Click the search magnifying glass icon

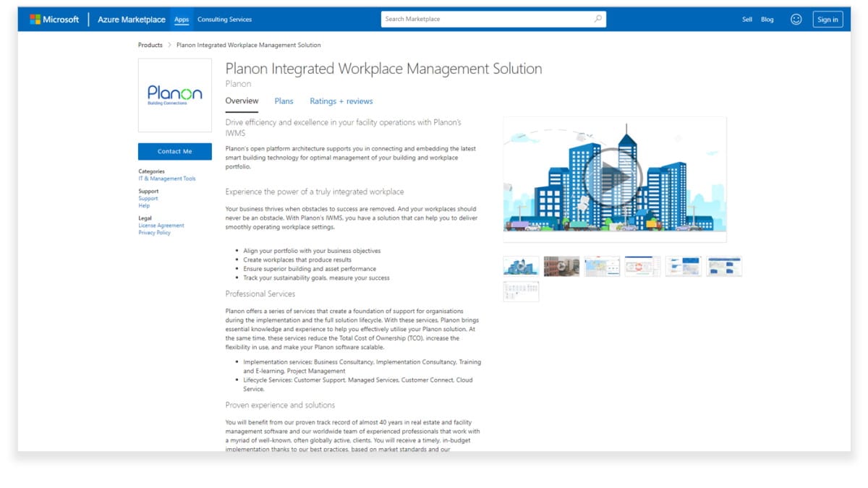point(597,19)
